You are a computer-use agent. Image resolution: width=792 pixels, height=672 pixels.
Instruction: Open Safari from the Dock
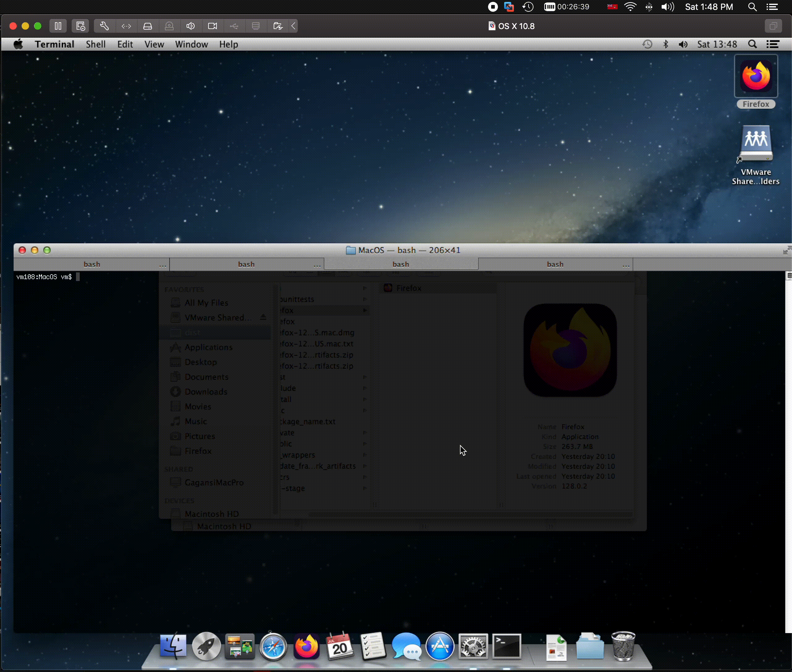click(273, 646)
